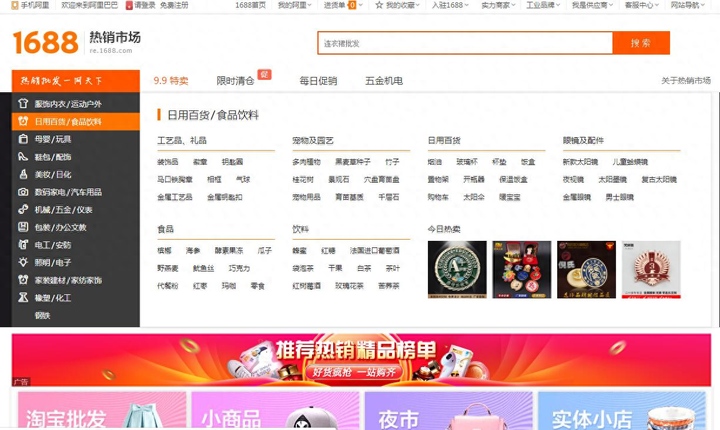720x430 pixels.
Task: Click the clock icon for 家装建材/家纺家饰
Action: coord(23,280)
